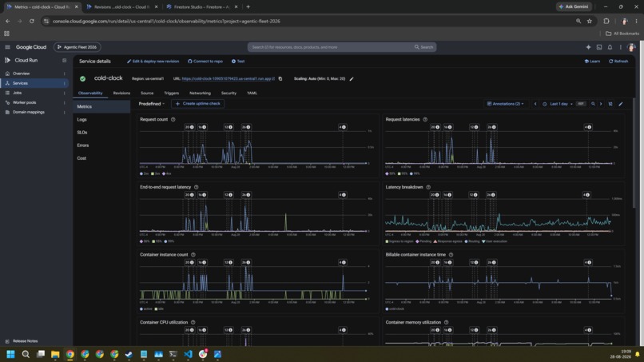This screenshot has width=644, height=362.
Task: Open Steam from the taskbar
Action: click(129, 354)
